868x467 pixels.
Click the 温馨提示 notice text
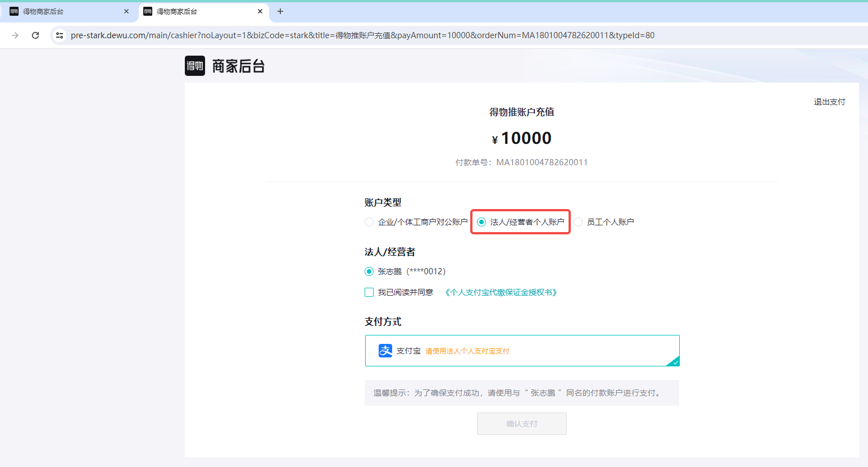click(518, 393)
